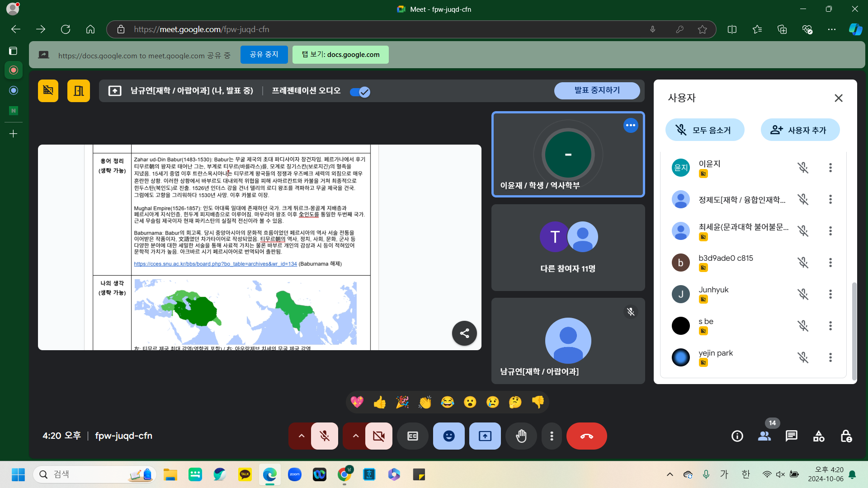Click 모두 음소거 button
This screenshot has height=488, width=868.
tap(705, 130)
